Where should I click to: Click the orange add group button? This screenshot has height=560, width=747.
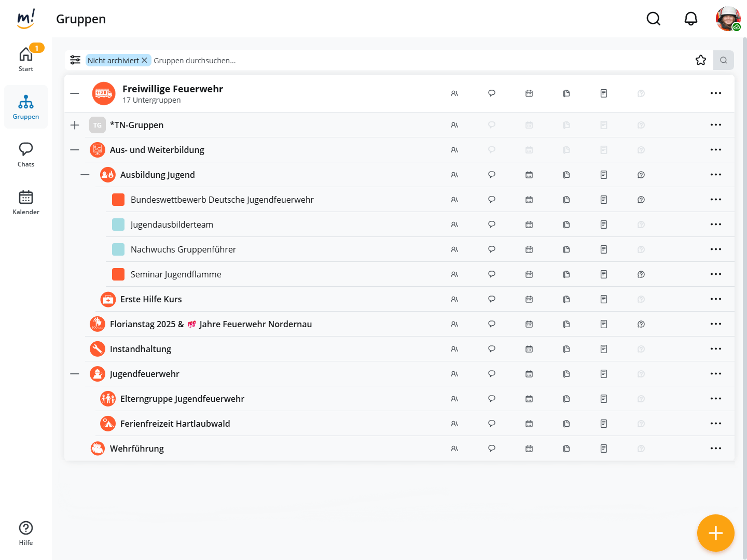tap(715, 533)
